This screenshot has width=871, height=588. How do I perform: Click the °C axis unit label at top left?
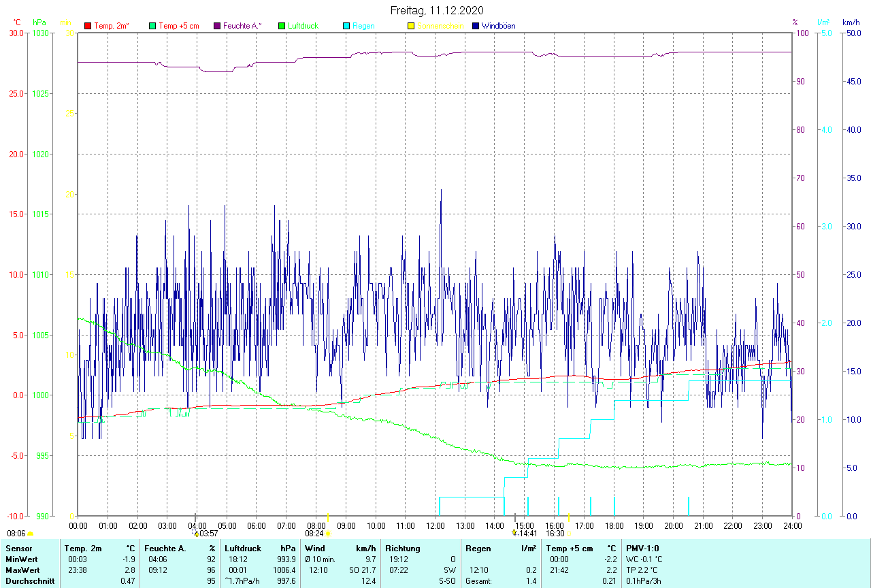tap(17, 22)
